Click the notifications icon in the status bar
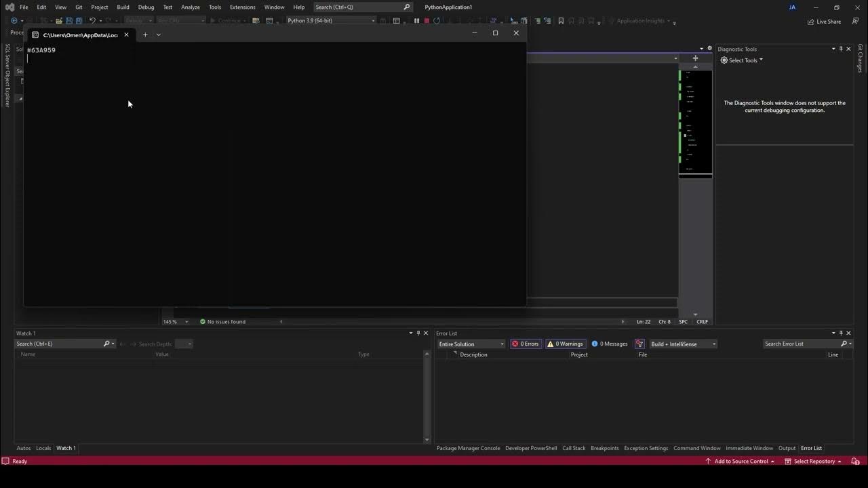 click(x=855, y=461)
